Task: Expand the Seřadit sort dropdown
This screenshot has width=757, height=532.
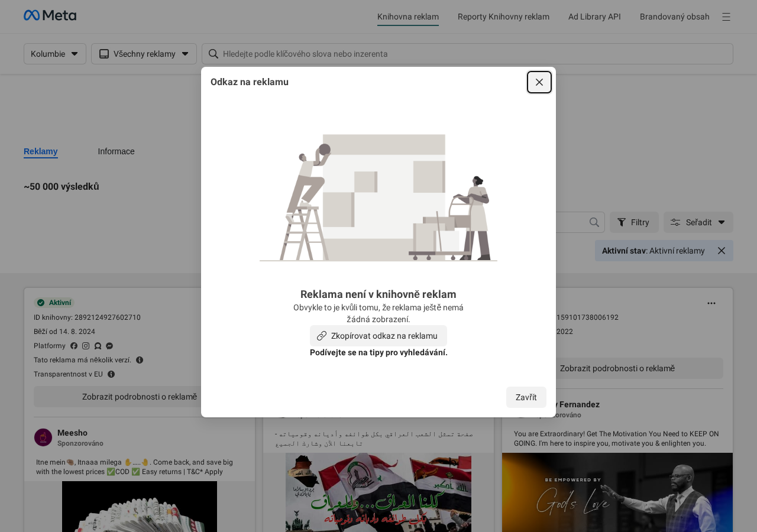Action: coord(698,222)
